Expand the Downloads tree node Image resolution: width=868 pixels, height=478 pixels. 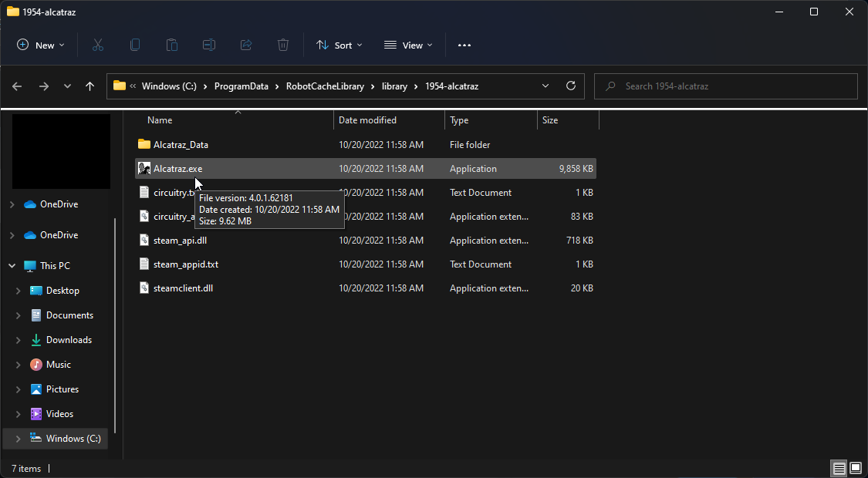pos(19,340)
